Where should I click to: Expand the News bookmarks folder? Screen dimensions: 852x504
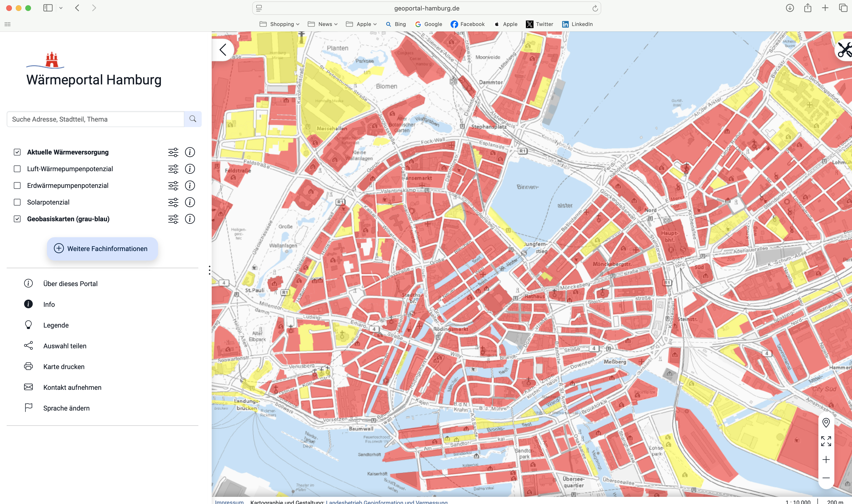click(323, 24)
